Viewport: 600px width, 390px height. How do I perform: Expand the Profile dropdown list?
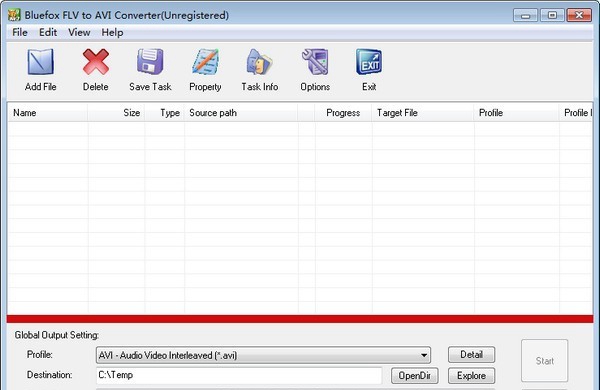[424, 355]
